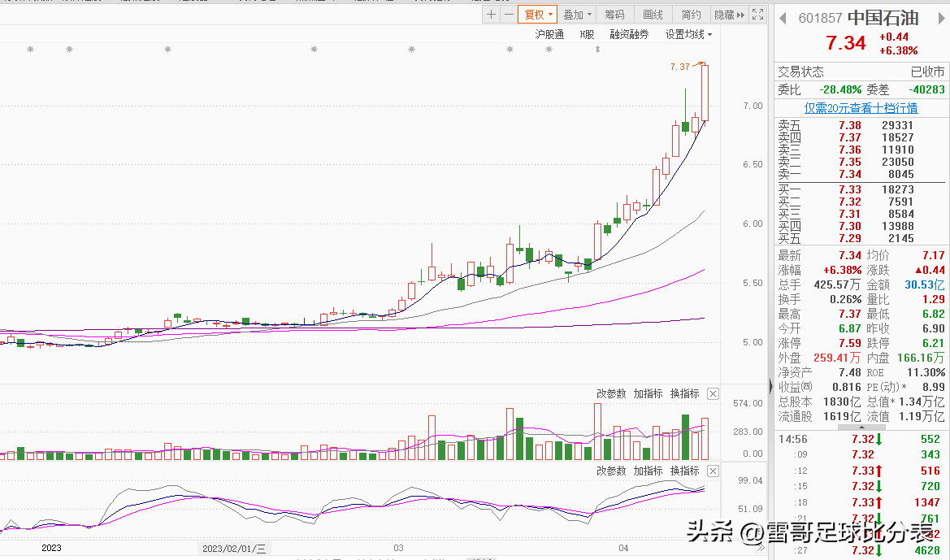Image resolution: width=950 pixels, height=560 pixels.
Task: Expand tick list with small up triangle
Action: coord(861,428)
